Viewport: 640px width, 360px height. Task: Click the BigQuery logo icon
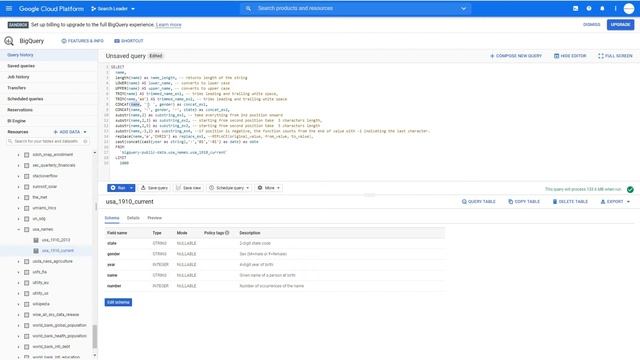(9, 41)
